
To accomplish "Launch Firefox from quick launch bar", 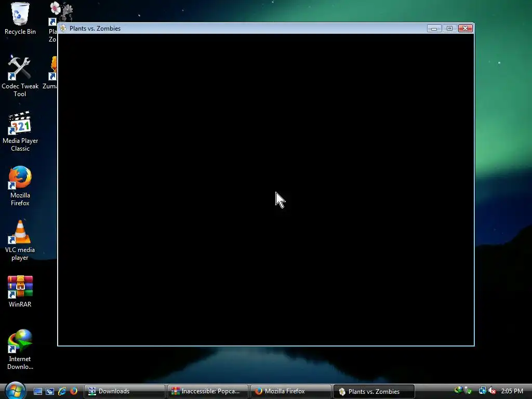I will click(x=73, y=391).
